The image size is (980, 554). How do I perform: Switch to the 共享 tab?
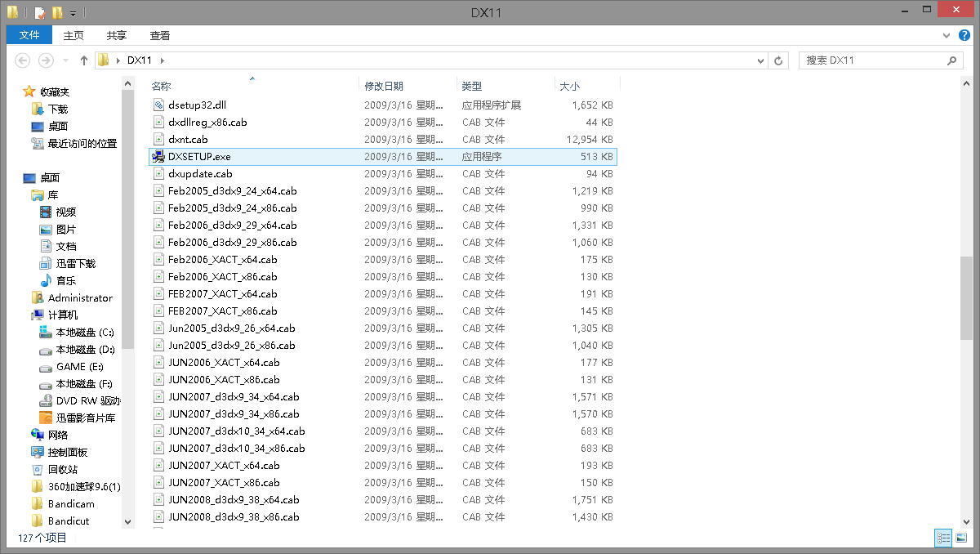coord(117,35)
